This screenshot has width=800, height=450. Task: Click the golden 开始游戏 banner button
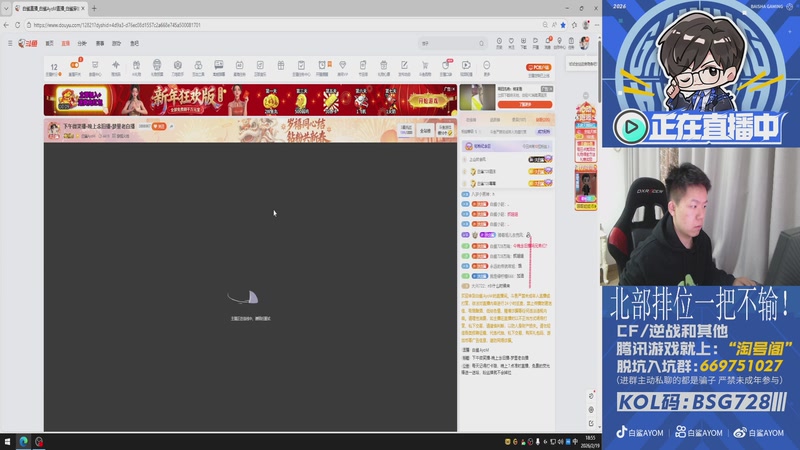click(x=428, y=101)
